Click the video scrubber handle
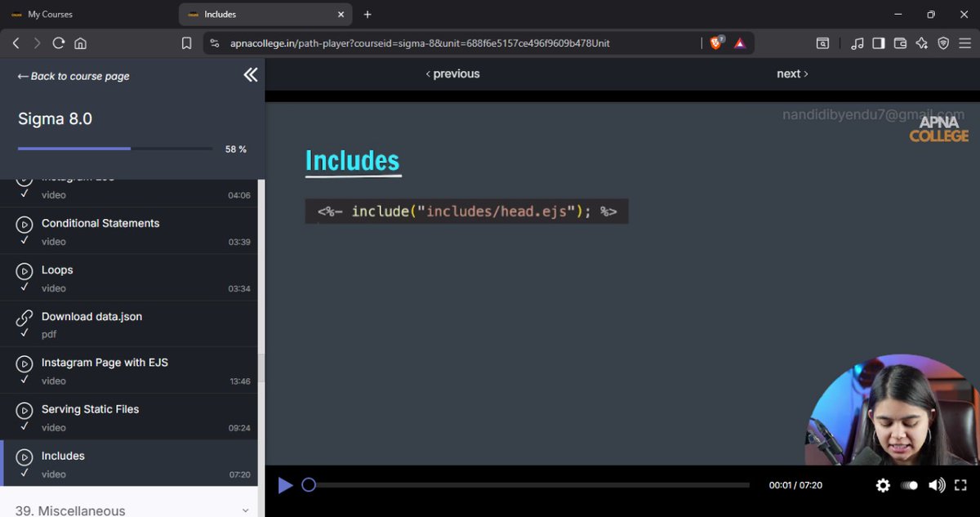980x517 pixels. [309, 485]
